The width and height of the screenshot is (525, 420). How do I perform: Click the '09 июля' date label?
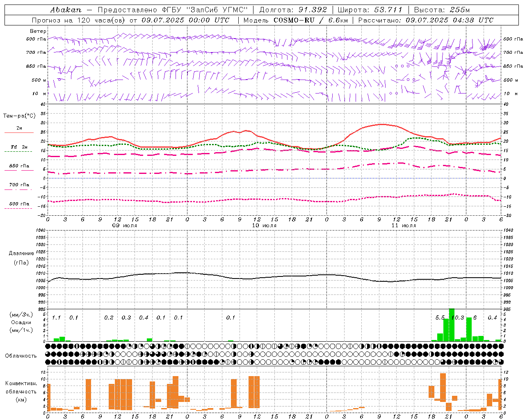point(125,226)
